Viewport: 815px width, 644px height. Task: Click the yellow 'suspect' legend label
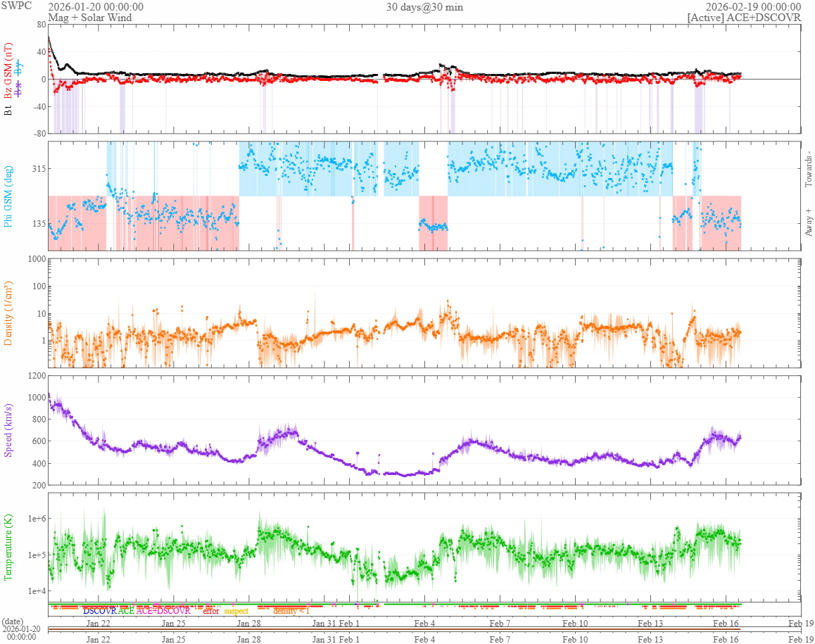[x=236, y=611]
